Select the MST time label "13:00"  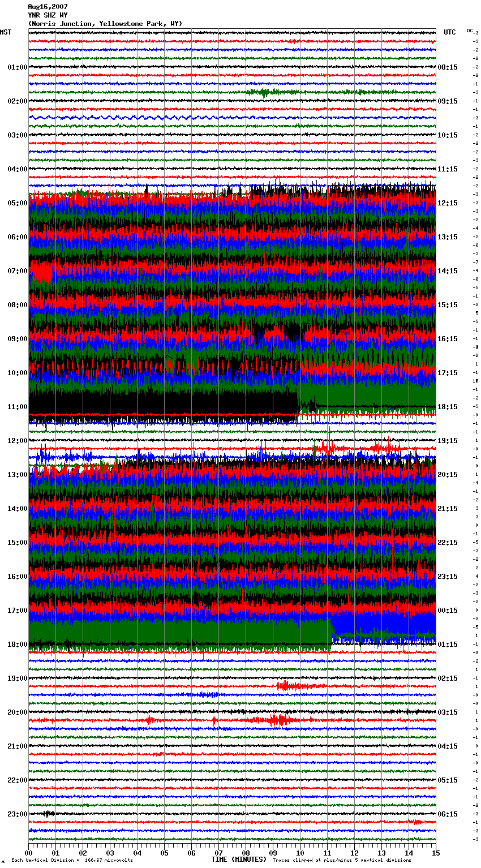click(18, 475)
